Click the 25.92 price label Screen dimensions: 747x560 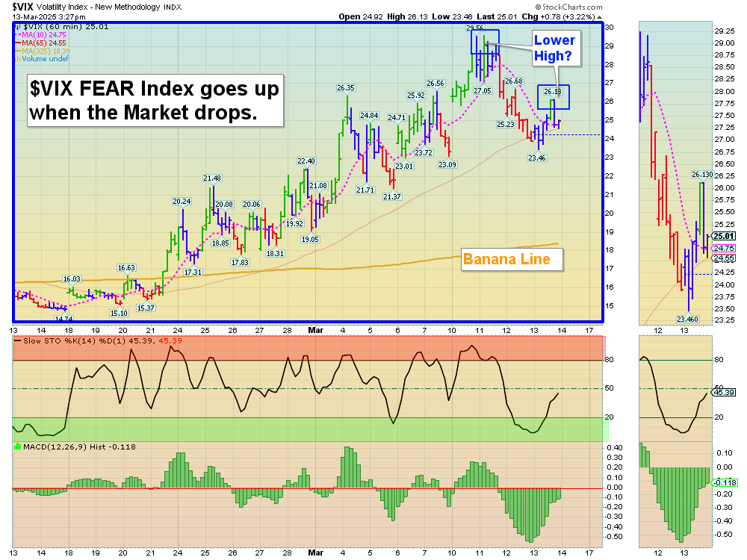416,96
